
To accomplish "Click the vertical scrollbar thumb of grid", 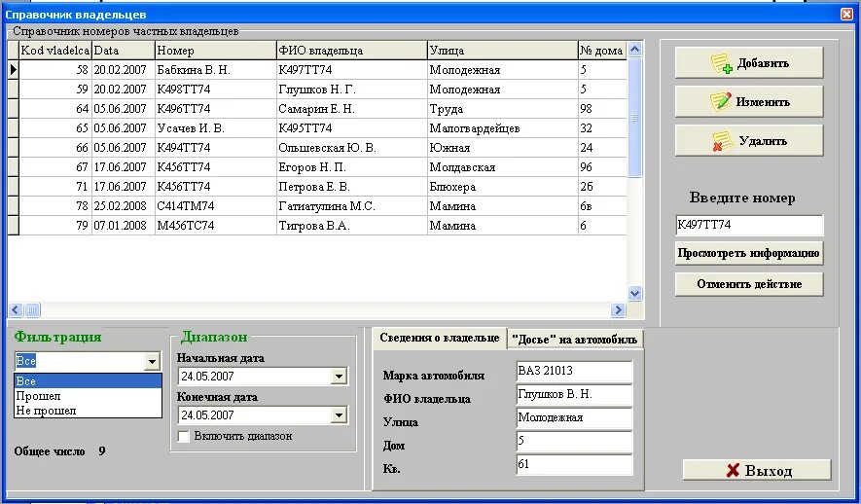I will [634, 118].
